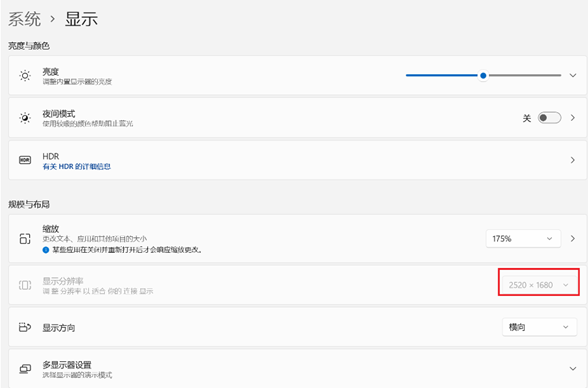
Task: Click the scale (缩放) icon
Action: (25, 239)
